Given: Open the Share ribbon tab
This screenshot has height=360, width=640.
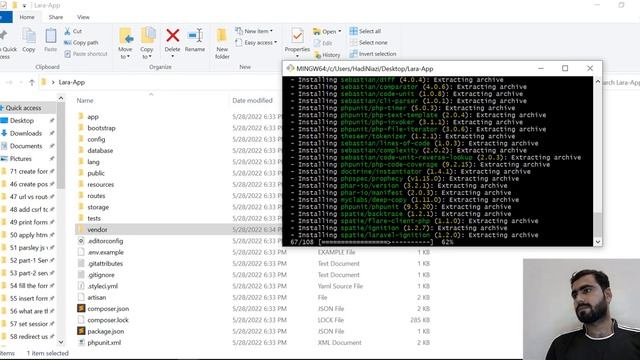Looking at the screenshot, I should [56, 17].
